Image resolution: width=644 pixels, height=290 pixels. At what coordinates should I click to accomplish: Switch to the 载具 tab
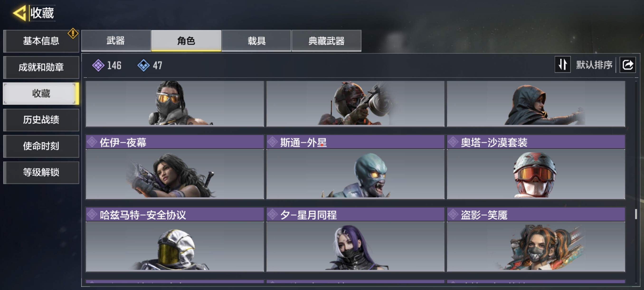(256, 41)
